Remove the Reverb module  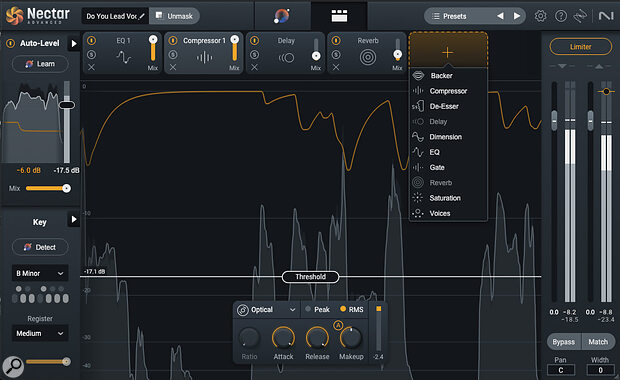pos(336,68)
